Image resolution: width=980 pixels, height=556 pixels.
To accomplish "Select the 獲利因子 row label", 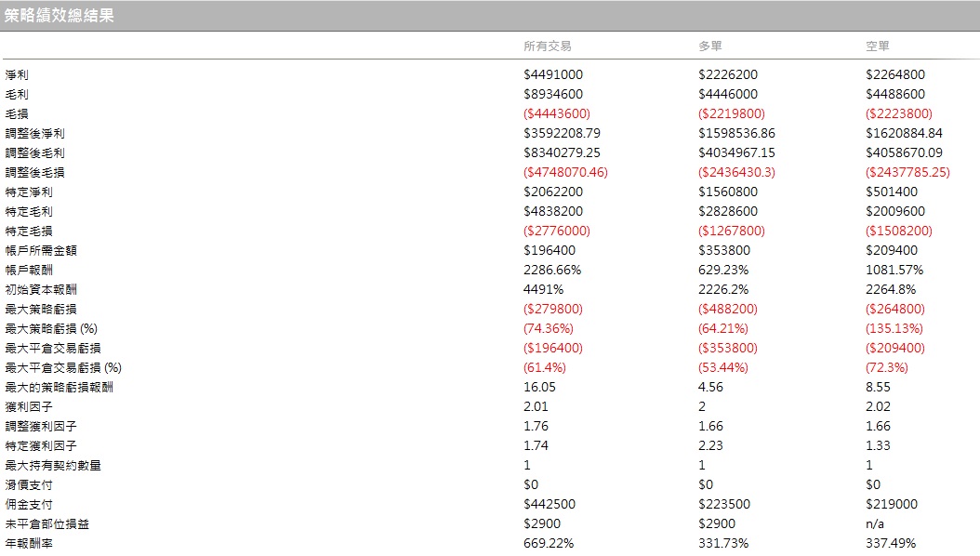I will coord(29,406).
